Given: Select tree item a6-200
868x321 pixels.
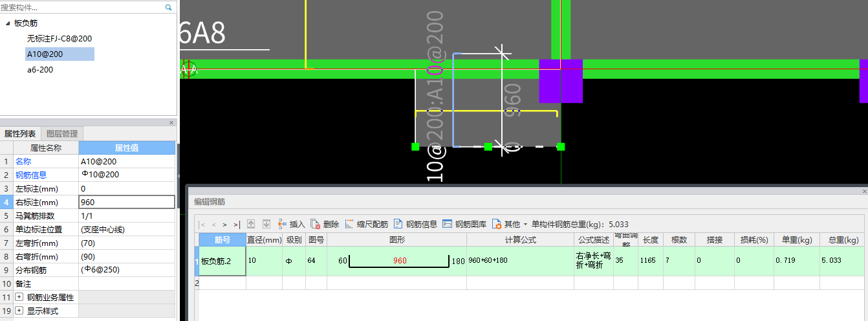Looking at the screenshot, I should coord(40,70).
